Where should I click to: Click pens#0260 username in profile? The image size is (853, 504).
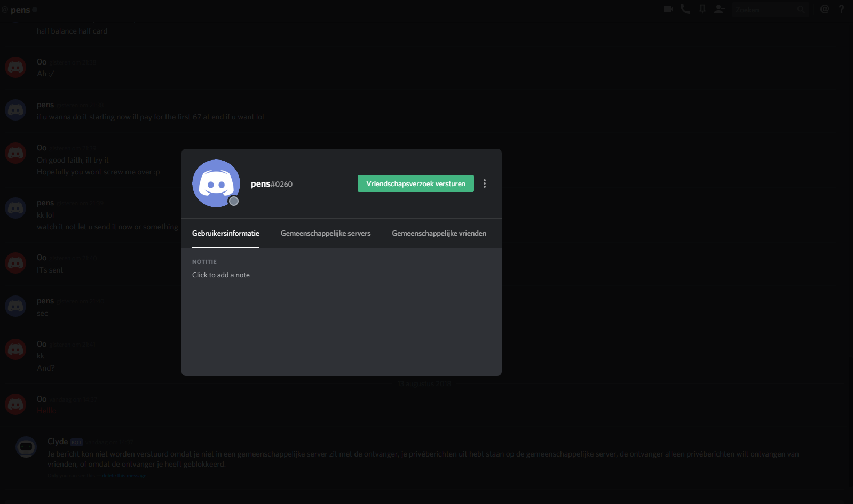(x=272, y=184)
